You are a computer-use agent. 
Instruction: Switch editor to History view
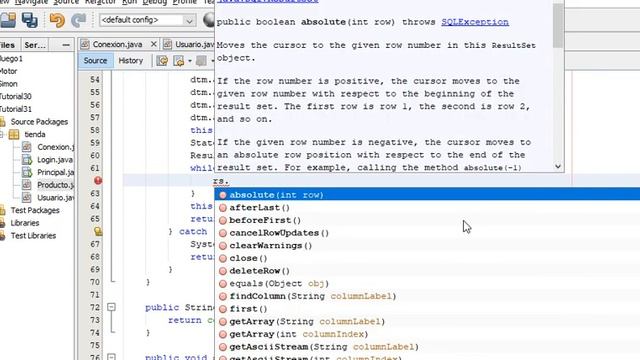click(x=131, y=60)
